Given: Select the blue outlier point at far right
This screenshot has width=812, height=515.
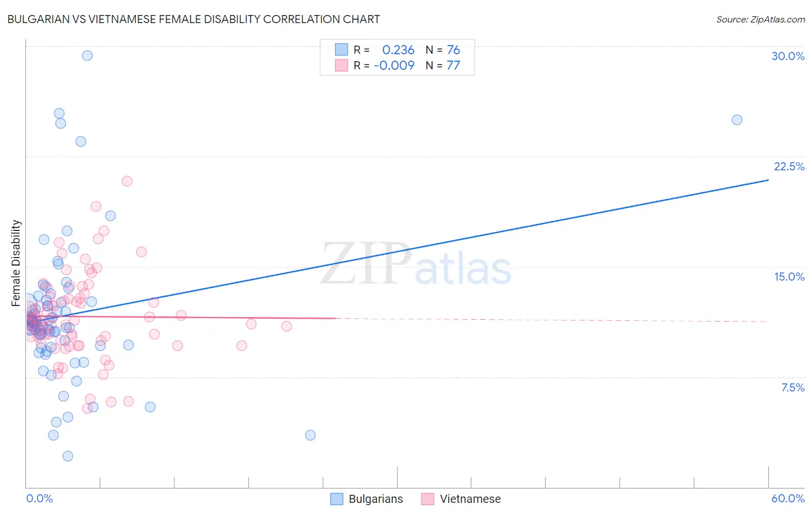Looking at the screenshot, I should (x=737, y=120).
